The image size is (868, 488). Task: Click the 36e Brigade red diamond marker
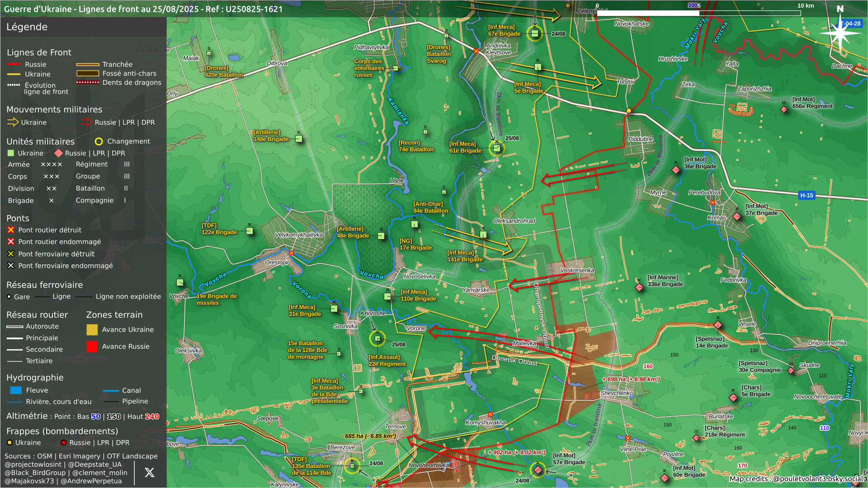[676, 170]
